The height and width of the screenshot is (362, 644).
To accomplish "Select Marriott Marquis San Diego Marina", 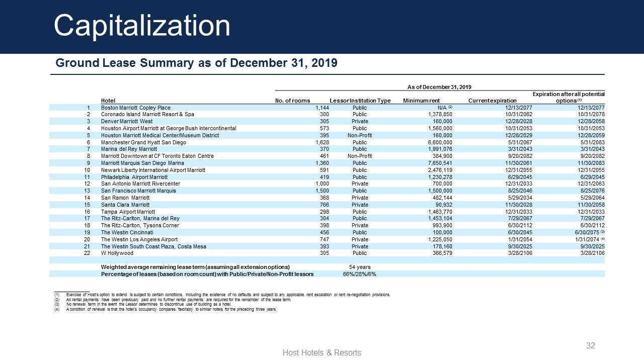I will (143, 163).
